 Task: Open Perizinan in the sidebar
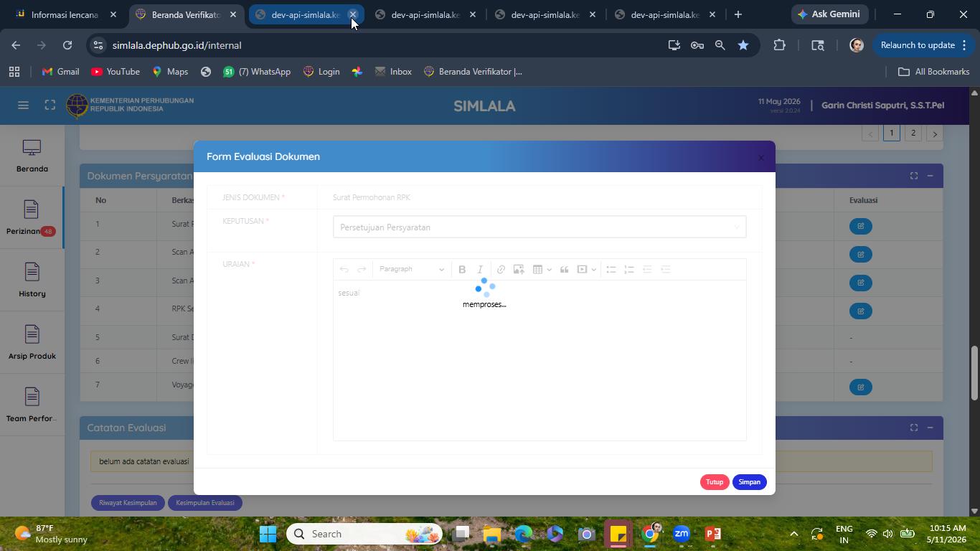(31, 218)
